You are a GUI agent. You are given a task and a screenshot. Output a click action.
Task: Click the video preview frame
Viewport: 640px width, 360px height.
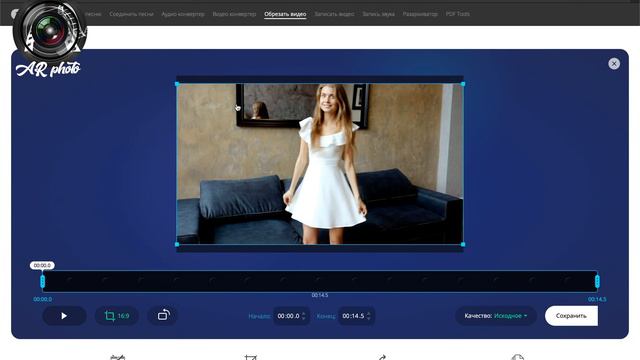(320, 164)
